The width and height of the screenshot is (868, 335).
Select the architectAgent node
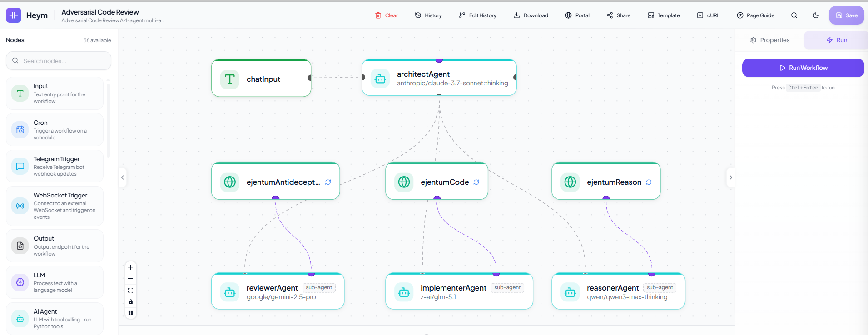[439, 78]
